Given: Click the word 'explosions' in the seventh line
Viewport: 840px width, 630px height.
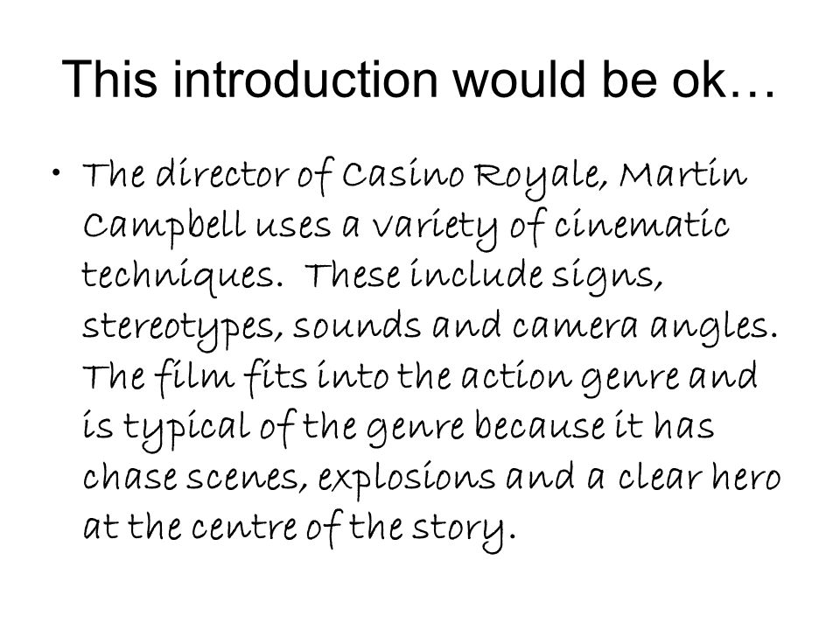Looking at the screenshot, I should [406, 478].
